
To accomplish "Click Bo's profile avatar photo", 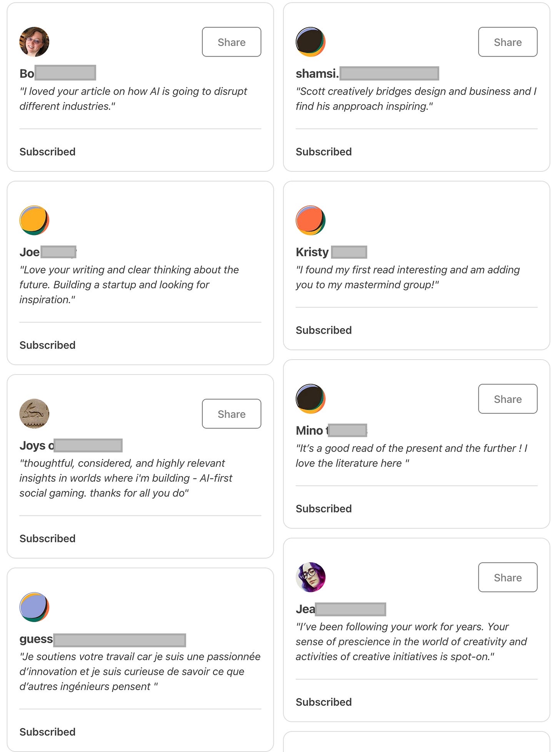I will point(34,42).
